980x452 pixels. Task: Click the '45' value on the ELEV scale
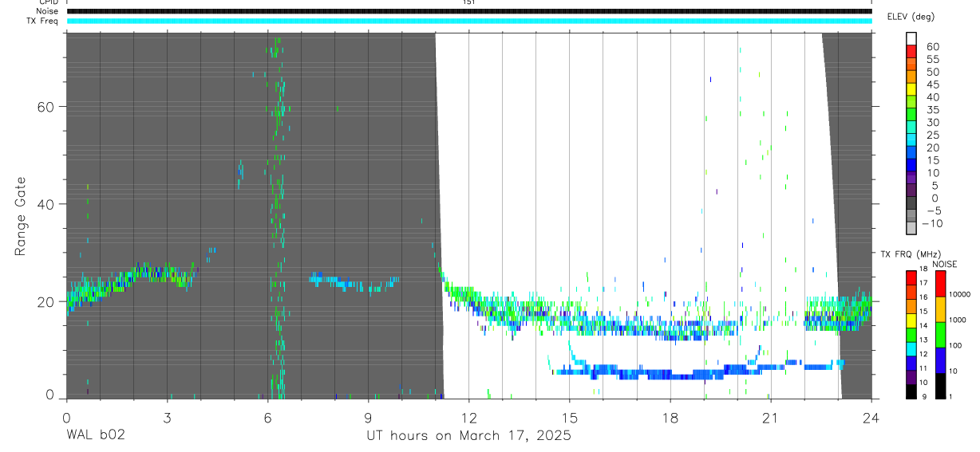tap(932, 85)
